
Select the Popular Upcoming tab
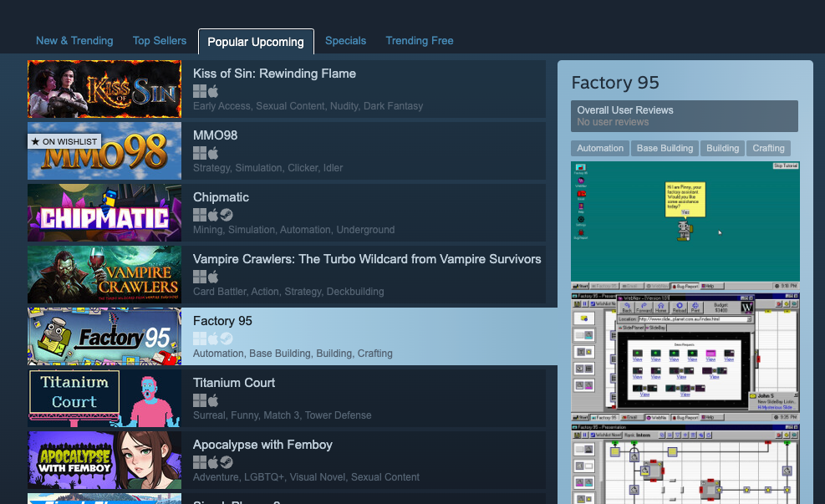click(x=256, y=42)
